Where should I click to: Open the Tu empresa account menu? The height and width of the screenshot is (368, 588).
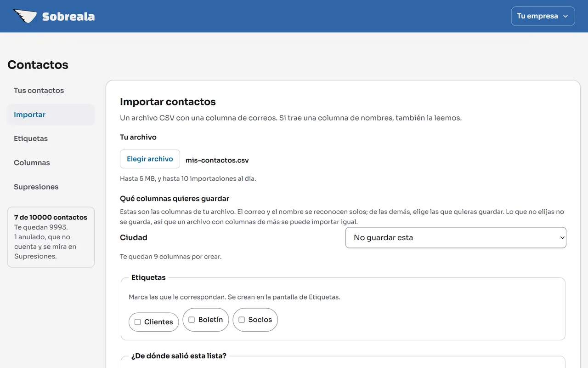pyautogui.click(x=543, y=16)
